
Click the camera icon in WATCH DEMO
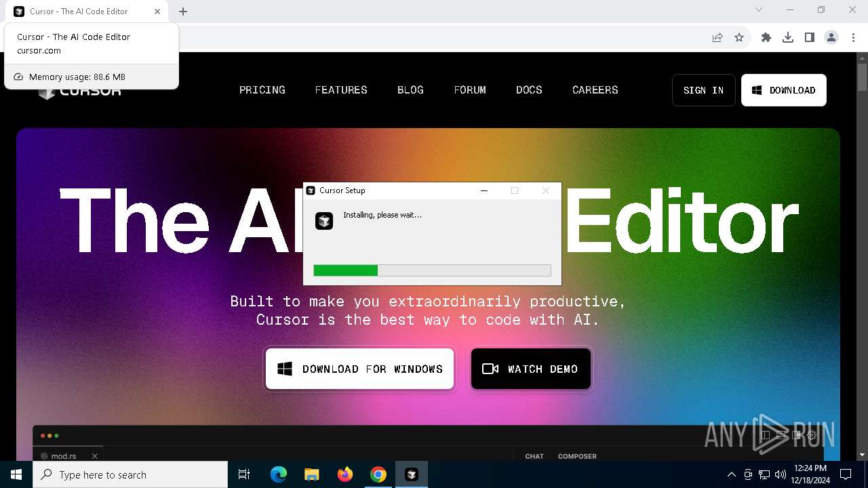490,369
